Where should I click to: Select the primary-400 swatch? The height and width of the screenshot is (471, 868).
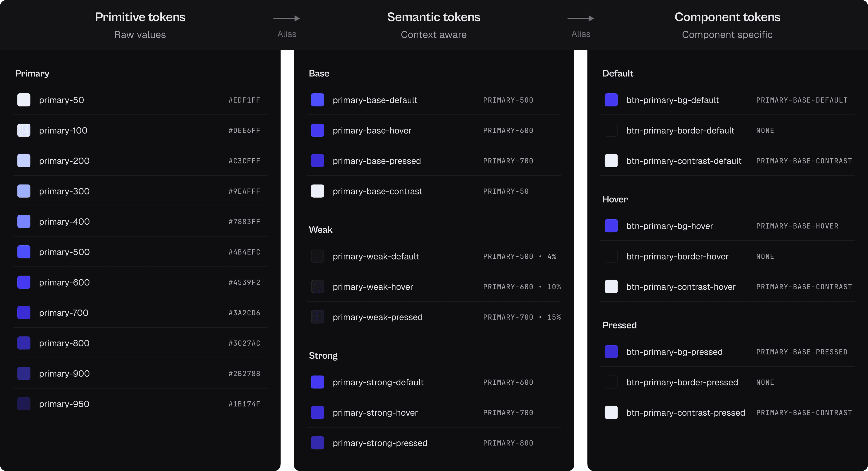[24, 222]
